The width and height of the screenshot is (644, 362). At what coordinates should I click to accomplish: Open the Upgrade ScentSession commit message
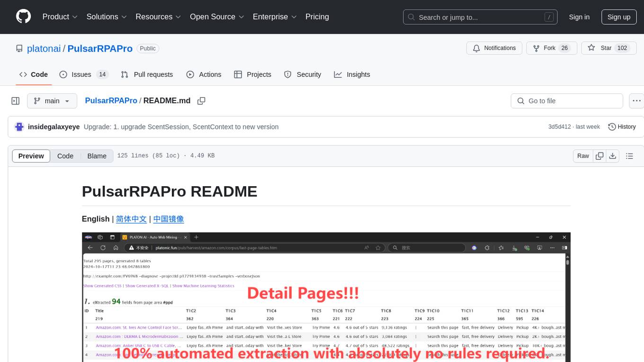(x=181, y=127)
